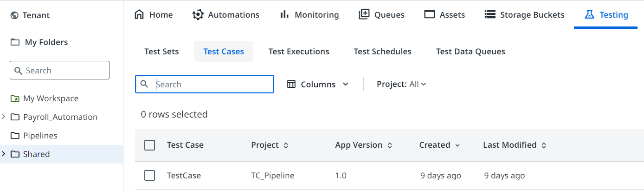Click the Assets window icon
The image size is (644, 190).
430,15
